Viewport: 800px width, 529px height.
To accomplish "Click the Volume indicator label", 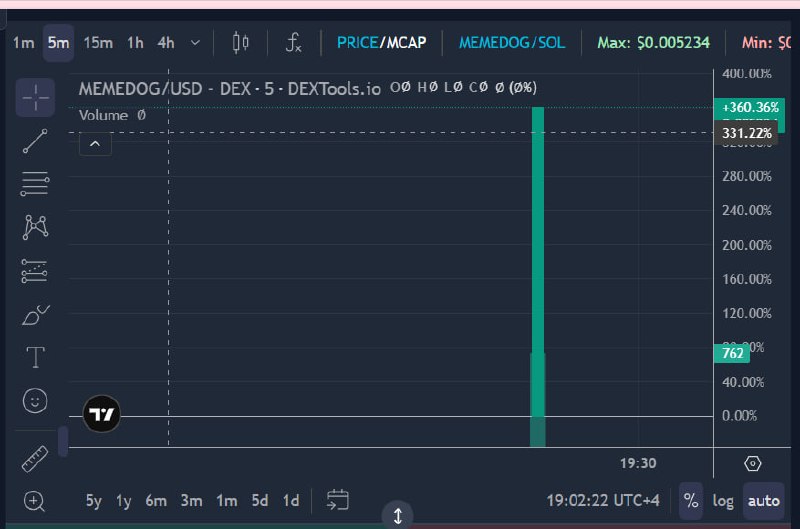I will pyautogui.click(x=103, y=115).
